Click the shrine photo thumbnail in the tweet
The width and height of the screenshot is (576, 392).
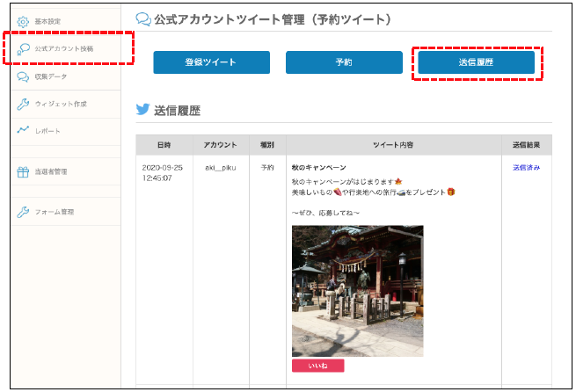(358, 291)
